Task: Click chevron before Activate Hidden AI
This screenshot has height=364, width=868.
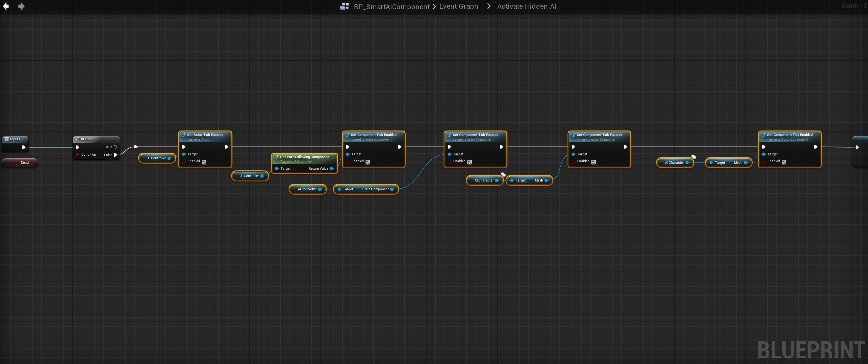Action: click(x=488, y=6)
